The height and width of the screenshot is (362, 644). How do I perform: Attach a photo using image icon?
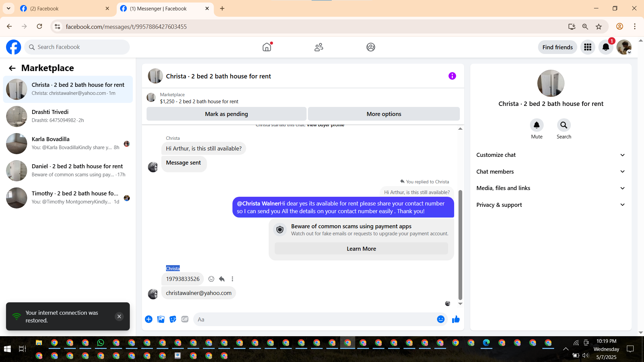(x=161, y=319)
